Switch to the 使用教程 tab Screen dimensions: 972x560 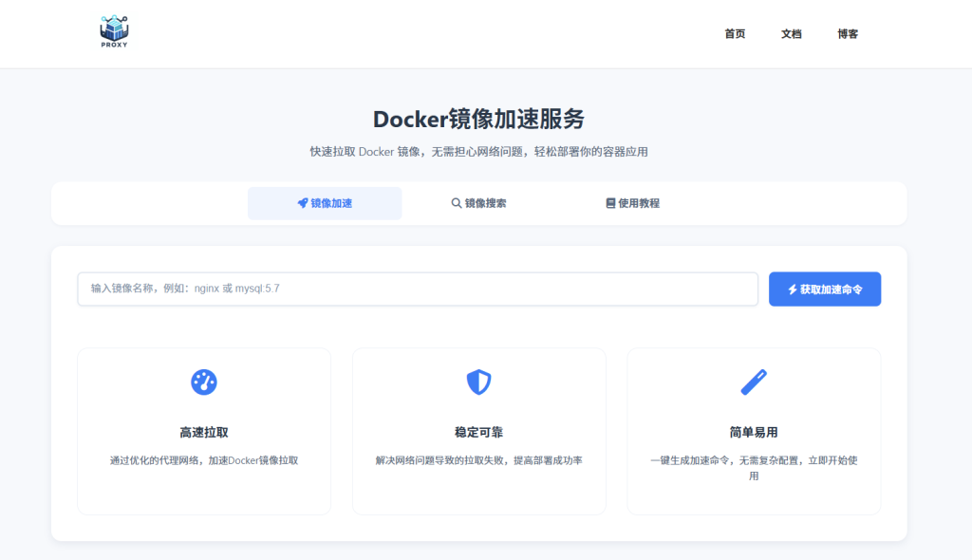(x=639, y=203)
